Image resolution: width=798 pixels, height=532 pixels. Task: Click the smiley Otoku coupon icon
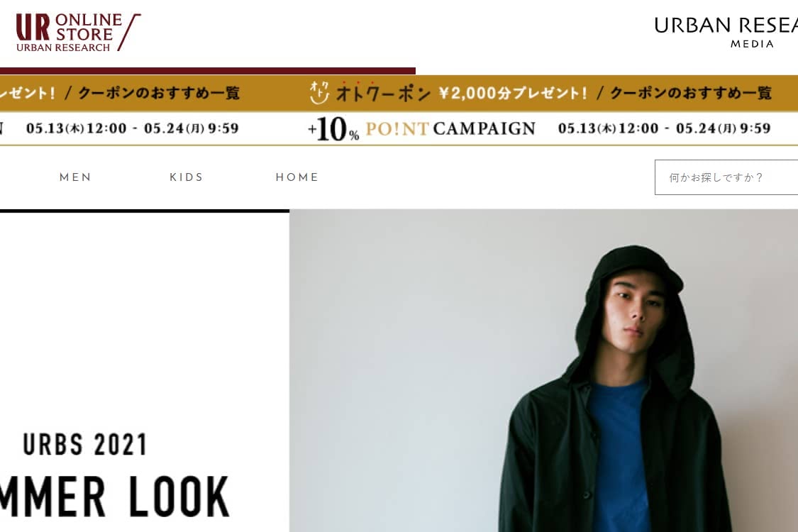tap(319, 93)
